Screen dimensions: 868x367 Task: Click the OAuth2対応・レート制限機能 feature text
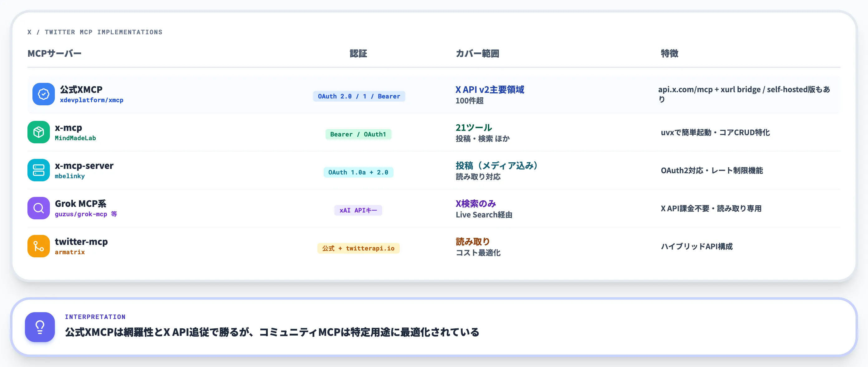[712, 171]
